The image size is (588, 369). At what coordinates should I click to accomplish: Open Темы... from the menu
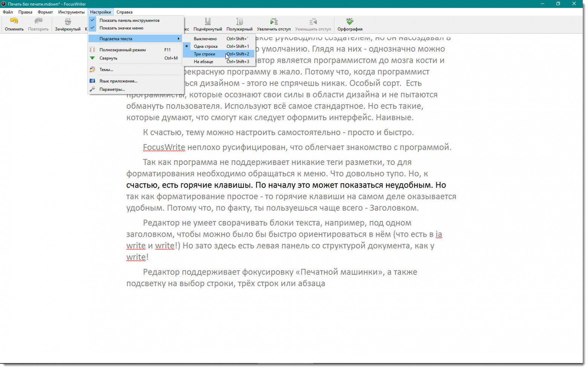(x=106, y=69)
